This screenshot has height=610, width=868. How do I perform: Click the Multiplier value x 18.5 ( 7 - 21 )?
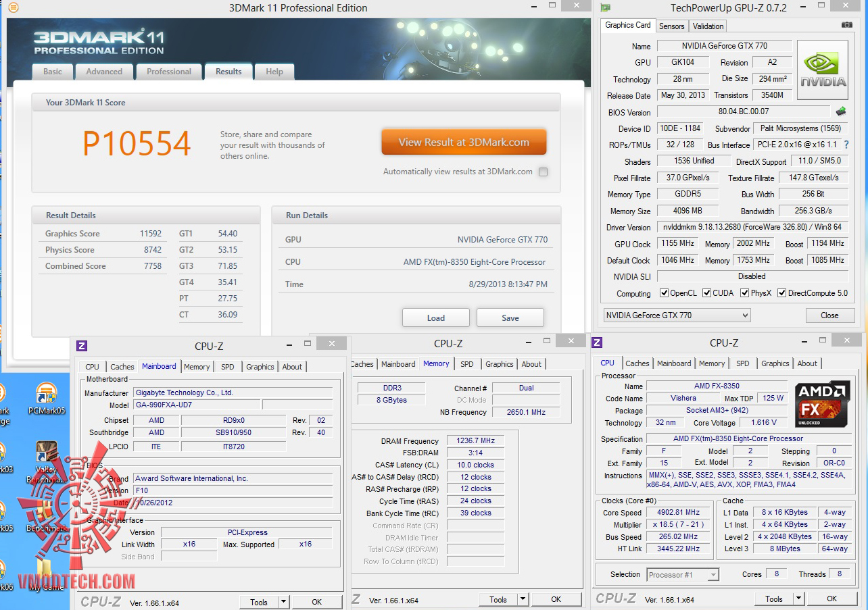(x=679, y=525)
